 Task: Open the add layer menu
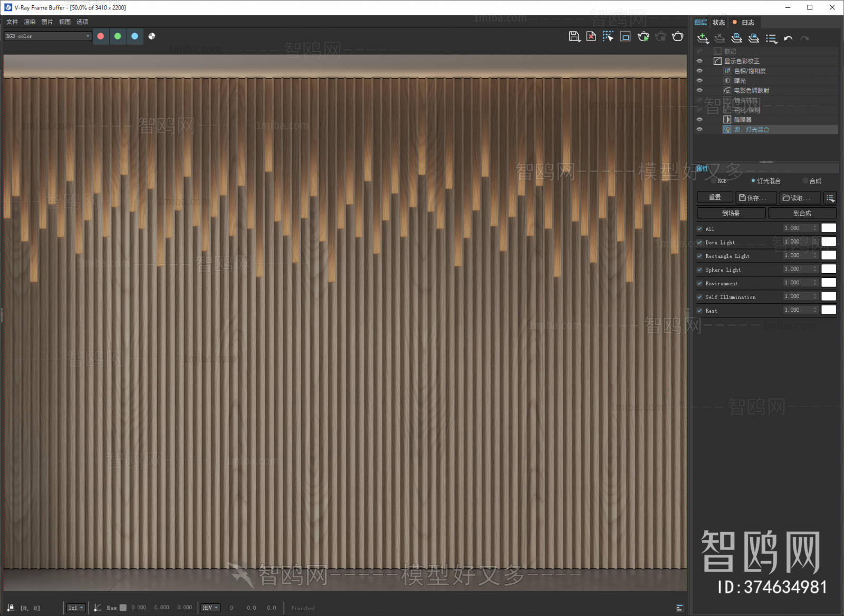703,38
